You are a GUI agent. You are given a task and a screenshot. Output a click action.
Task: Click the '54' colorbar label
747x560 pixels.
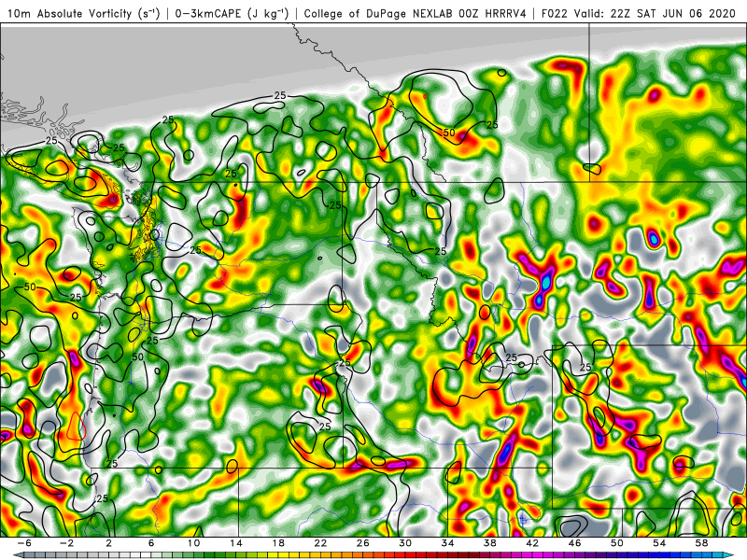[x=659, y=543]
